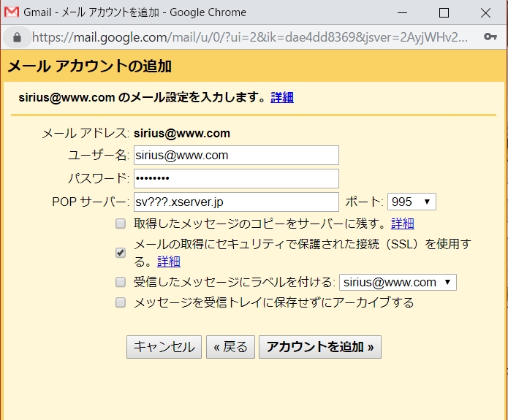The width and height of the screenshot is (508, 420).
Task: Click the Gmail envelope icon in title bar
Action: 12,12
